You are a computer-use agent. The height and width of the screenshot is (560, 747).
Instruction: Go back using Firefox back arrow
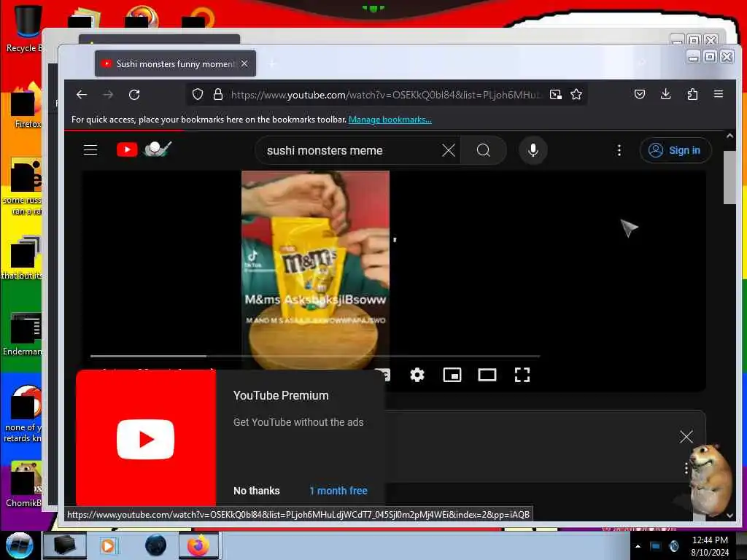82,95
